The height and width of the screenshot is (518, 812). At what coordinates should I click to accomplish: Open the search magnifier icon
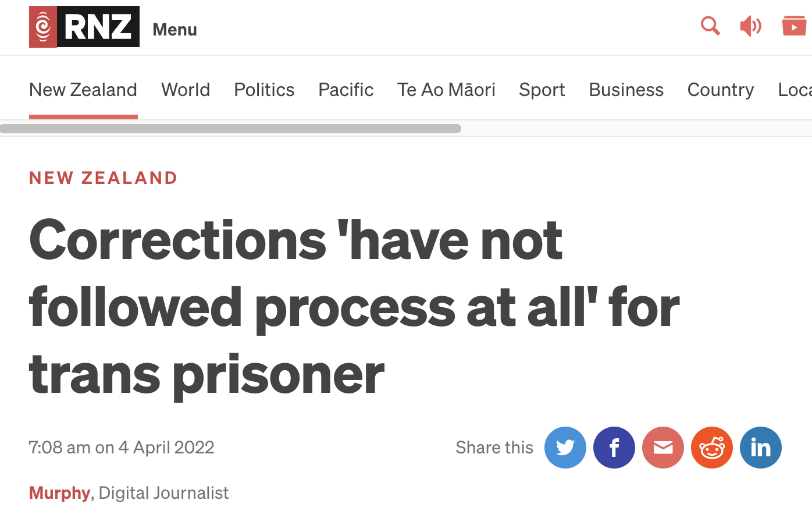click(710, 26)
